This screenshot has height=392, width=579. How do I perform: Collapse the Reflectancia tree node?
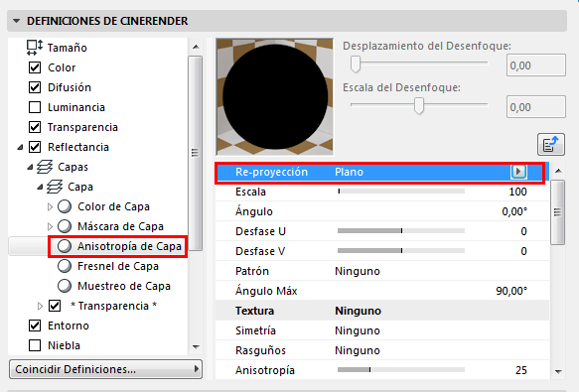(20, 147)
